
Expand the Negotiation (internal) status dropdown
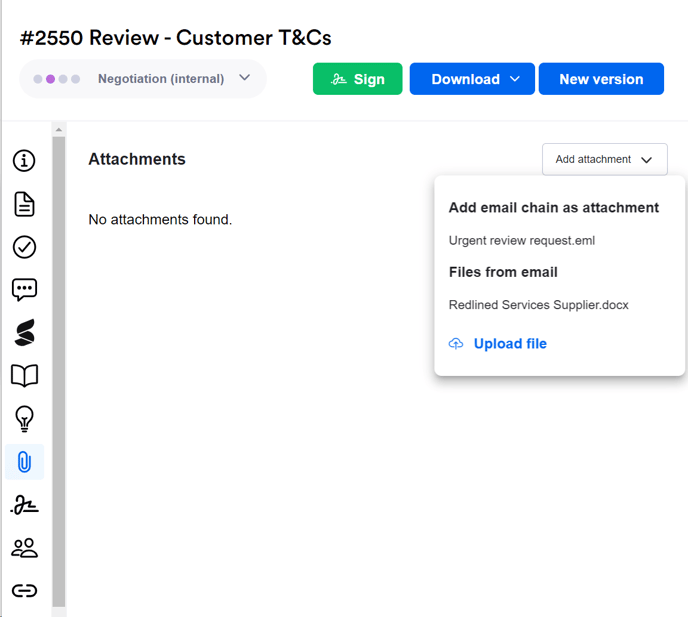click(143, 79)
